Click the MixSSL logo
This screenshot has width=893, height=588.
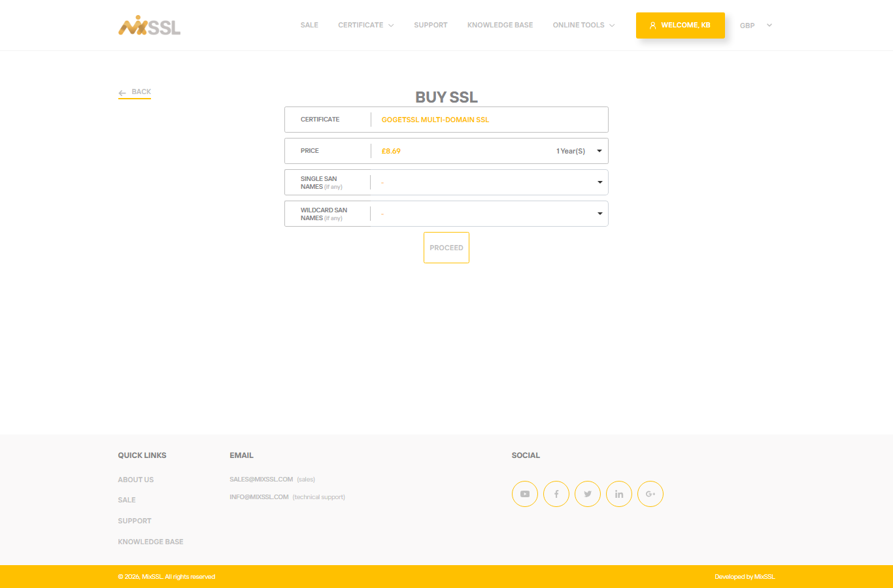149,25
